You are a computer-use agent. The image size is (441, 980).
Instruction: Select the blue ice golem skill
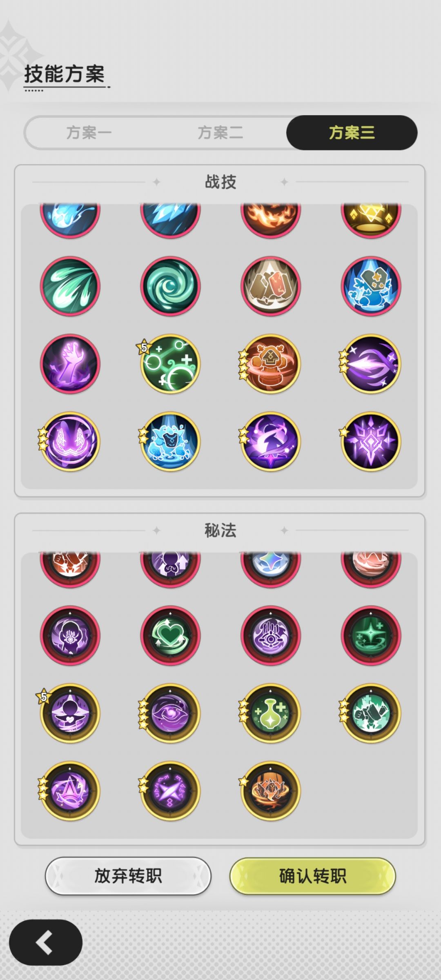[x=170, y=441]
